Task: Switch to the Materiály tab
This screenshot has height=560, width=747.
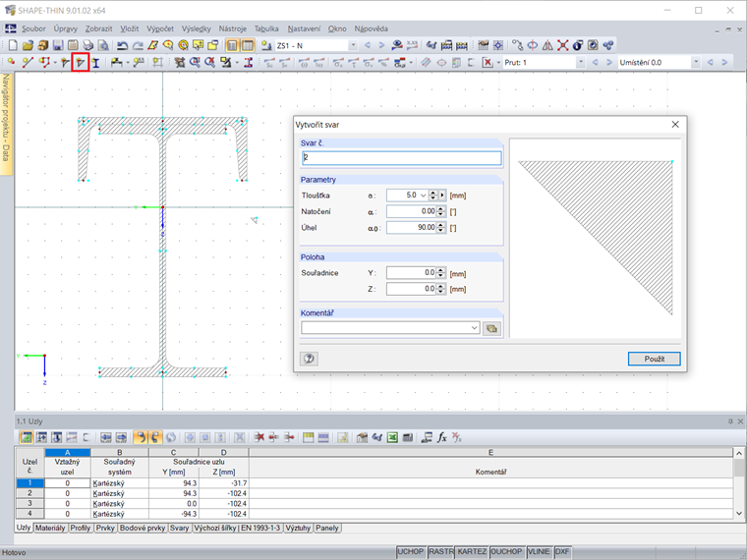Action: [50, 528]
